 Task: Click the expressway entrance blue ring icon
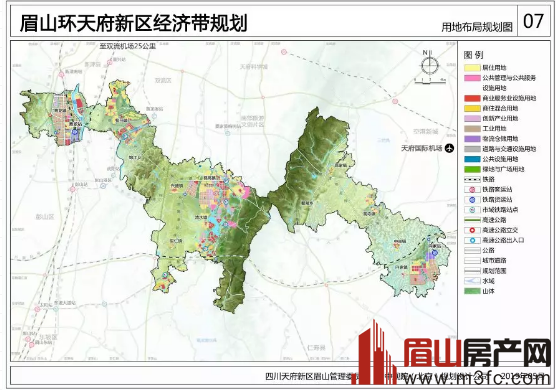pyautogui.click(x=472, y=240)
